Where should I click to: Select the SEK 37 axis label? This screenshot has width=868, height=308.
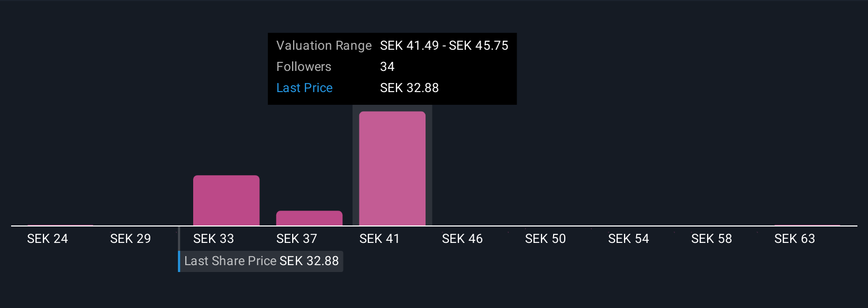point(296,239)
